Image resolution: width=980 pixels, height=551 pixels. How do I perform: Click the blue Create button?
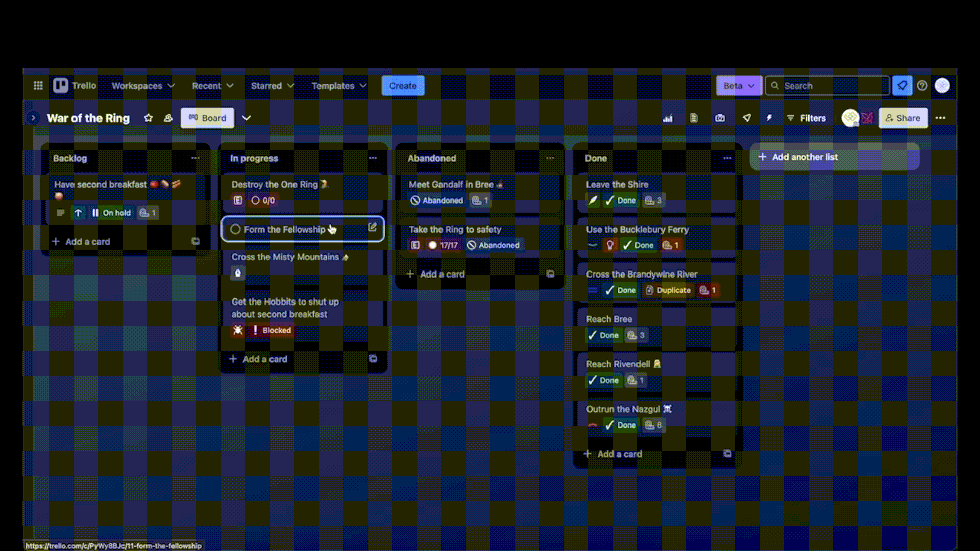point(403,86)
